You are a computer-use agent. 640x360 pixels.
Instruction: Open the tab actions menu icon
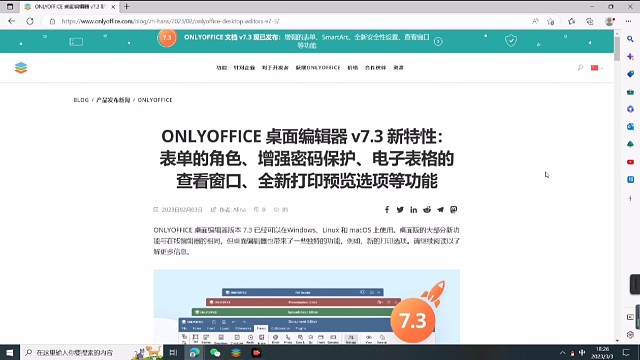10,7
